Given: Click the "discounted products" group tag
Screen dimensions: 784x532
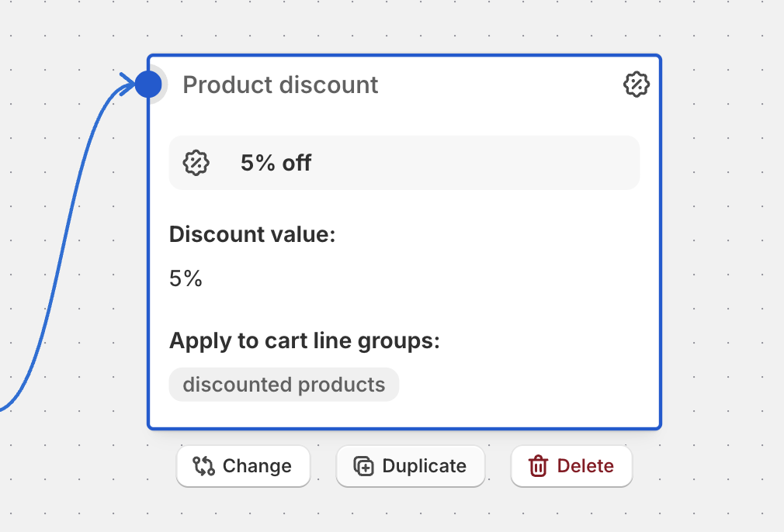Looking at the screenshot, I should tap(283, 385).
